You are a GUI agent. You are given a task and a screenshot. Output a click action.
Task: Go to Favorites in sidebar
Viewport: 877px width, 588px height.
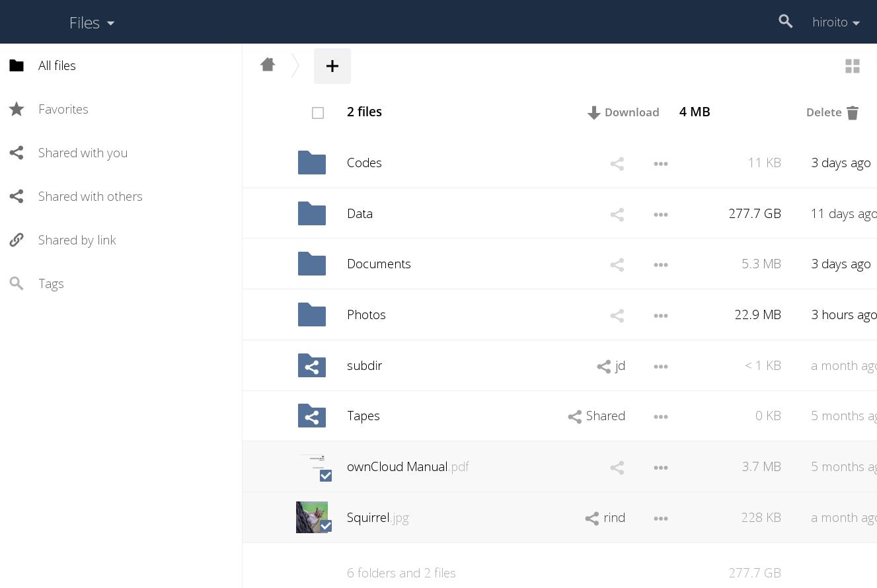pos(63,109)
